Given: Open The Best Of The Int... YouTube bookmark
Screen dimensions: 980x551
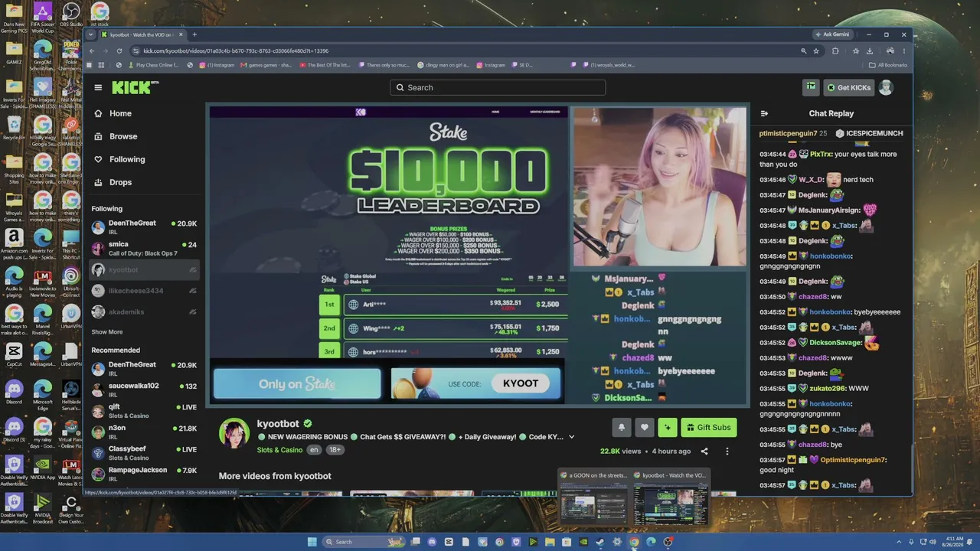Looking at the screenshot, I should 325,65.
